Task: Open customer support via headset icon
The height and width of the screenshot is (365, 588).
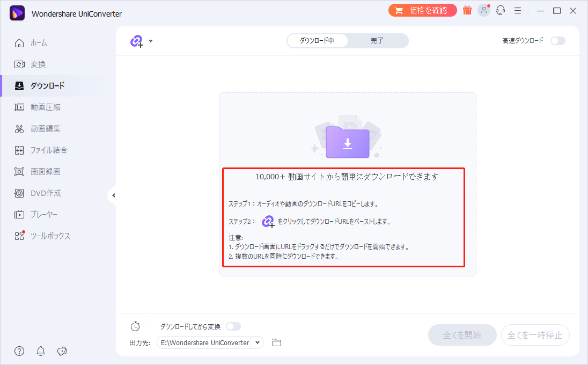Action: point(501,10)
